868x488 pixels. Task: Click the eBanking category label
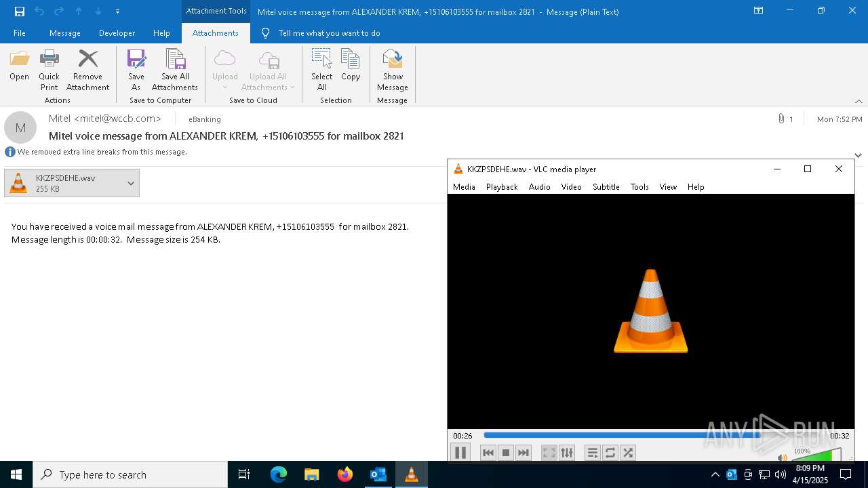[205, 119]
